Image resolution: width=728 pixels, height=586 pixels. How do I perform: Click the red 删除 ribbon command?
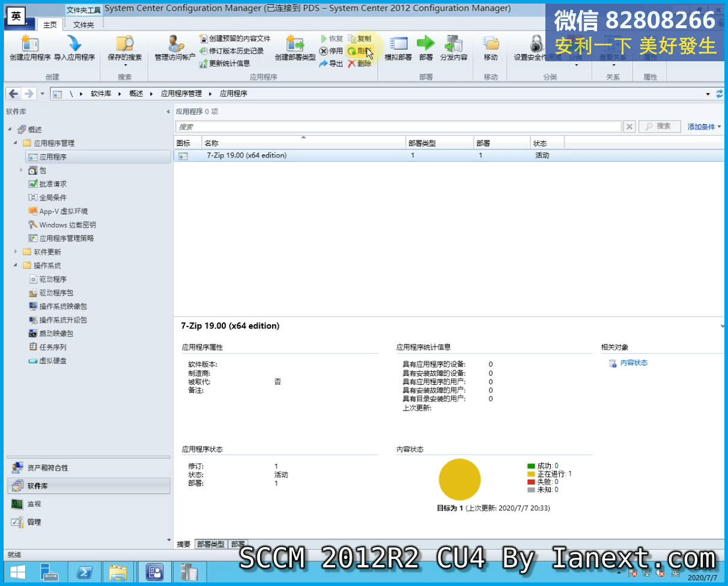tap(359, 64)
